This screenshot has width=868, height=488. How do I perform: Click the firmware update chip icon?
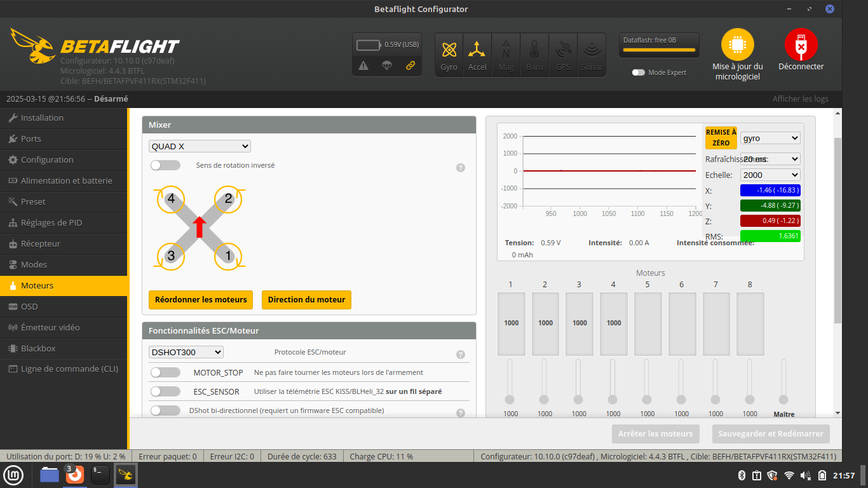(x=737, y=45)
